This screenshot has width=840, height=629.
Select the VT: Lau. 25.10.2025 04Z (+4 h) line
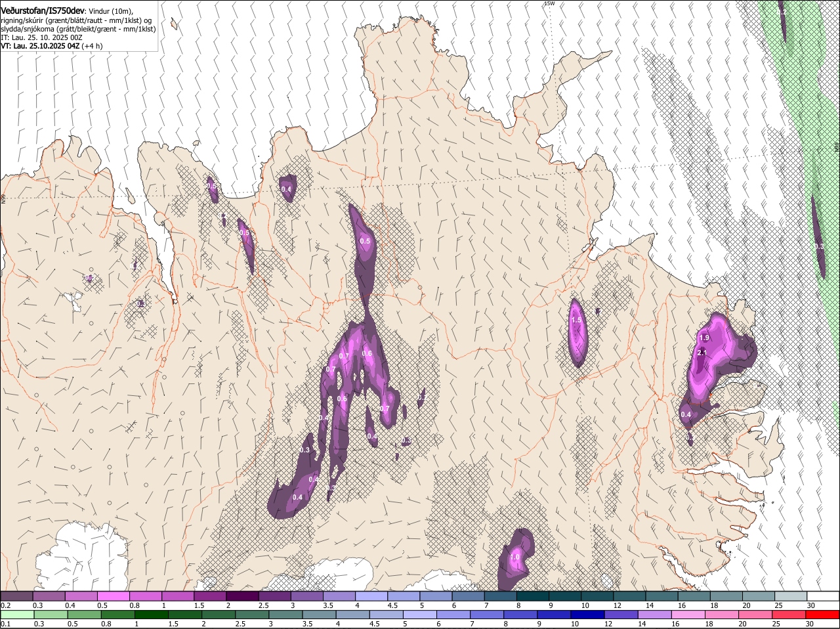coord(51,46)
